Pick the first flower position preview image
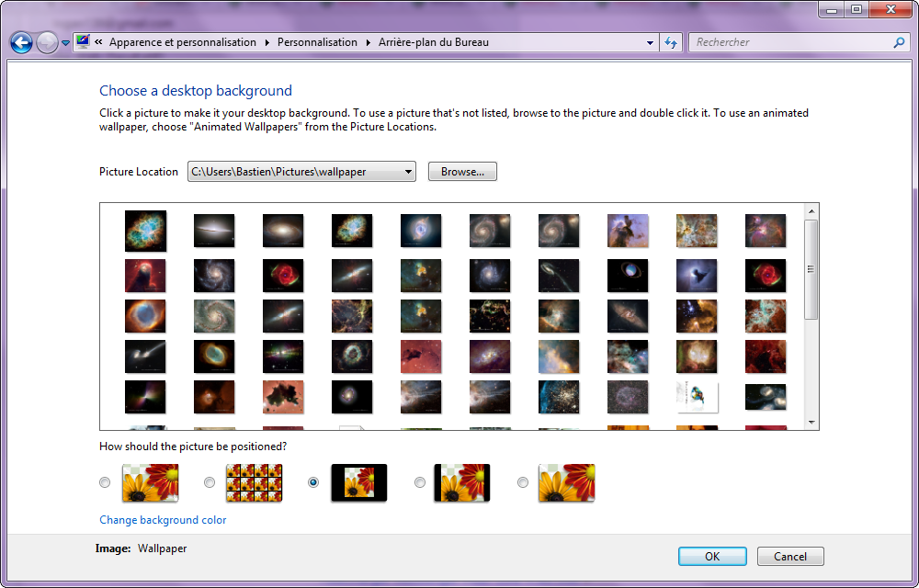919x588 pixels. 150,482
